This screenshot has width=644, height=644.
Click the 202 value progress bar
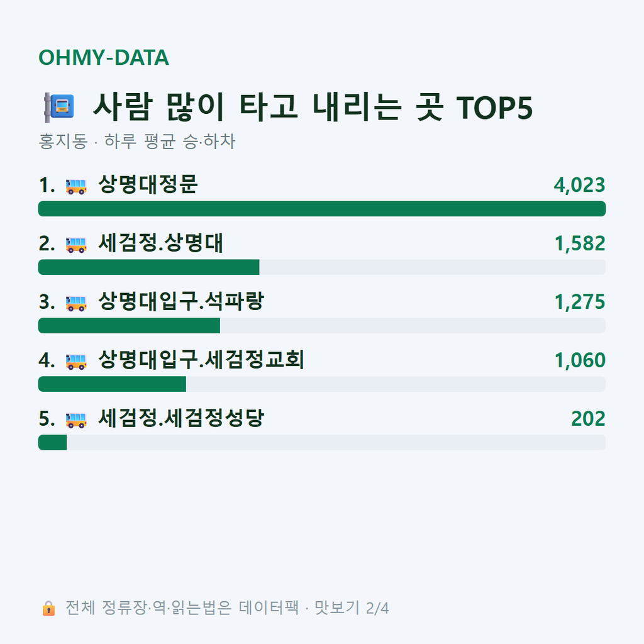pos(322,442)
